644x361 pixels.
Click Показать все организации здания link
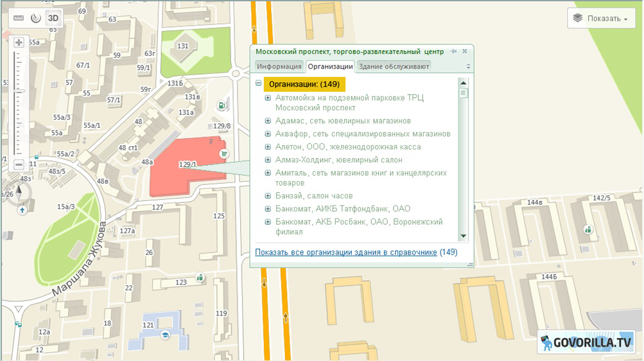(x=345, y=252)
